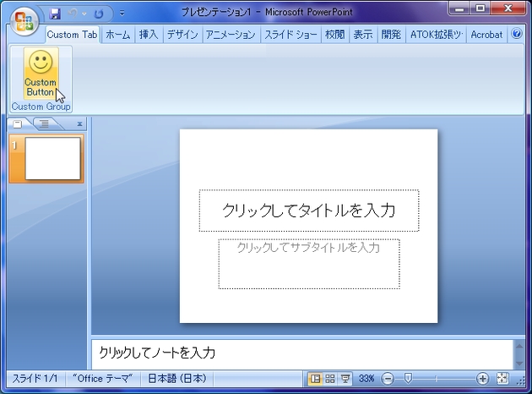Screen dimensions: 532x394
Task: Click the "Office テーマ" status entry
Action: 102,379
